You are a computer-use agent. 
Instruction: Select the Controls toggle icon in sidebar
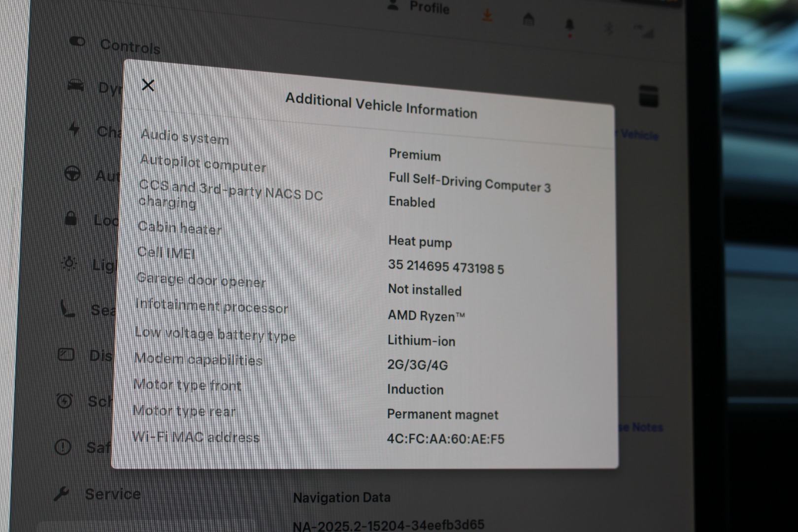(77, 41)
